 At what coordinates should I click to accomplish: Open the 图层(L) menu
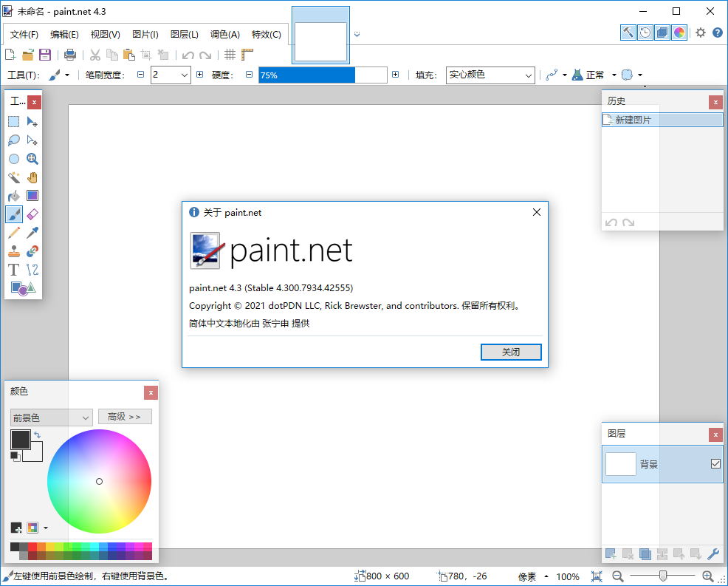point(185,35)
